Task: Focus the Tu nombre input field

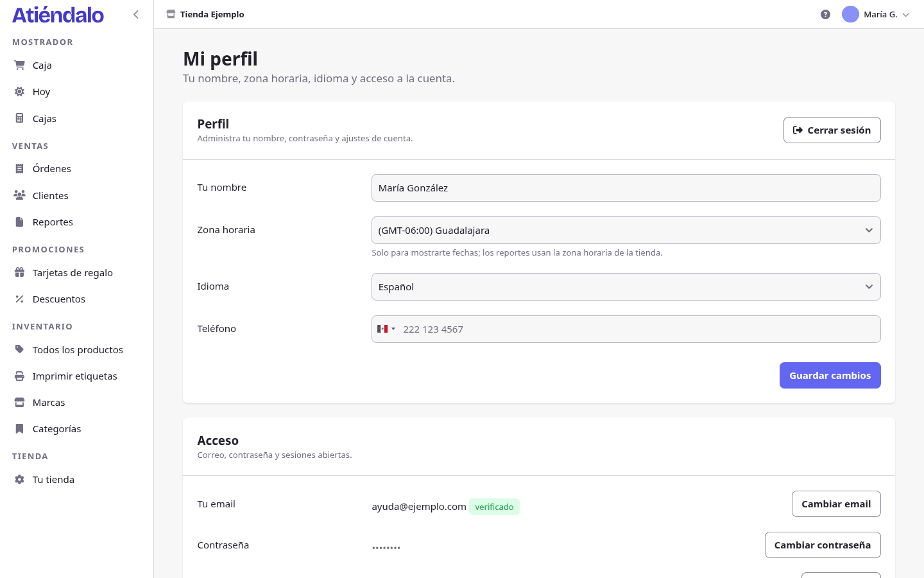Action: 626,188
